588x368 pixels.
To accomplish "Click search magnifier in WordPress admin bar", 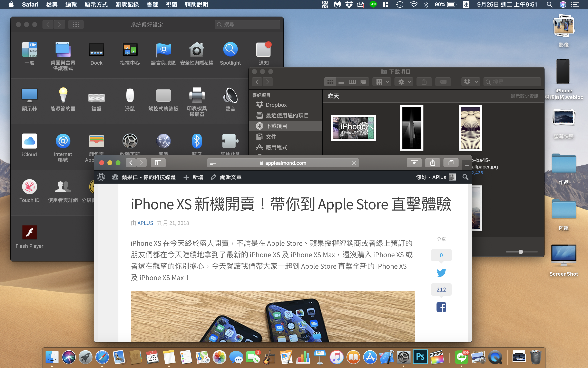I will click(465, 177).
